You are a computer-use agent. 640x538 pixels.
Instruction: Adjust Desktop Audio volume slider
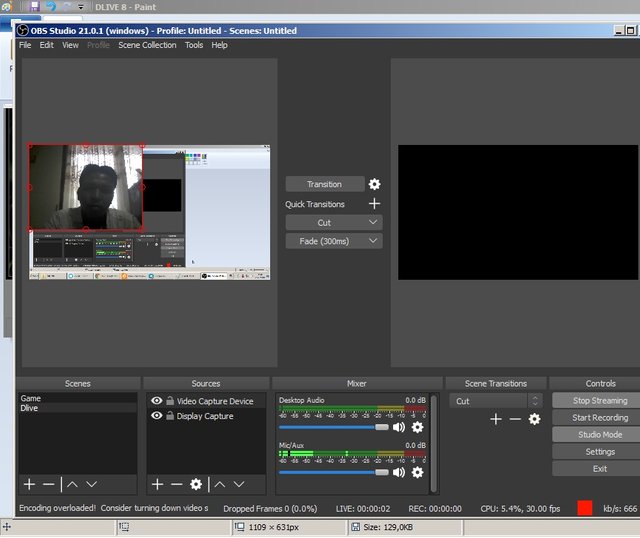point(334,427)
